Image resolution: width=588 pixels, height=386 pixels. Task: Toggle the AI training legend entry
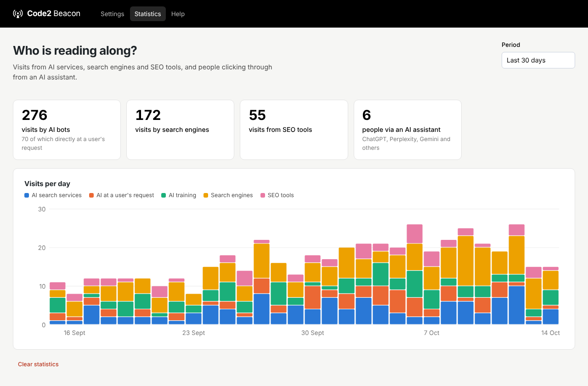[179, 195]
